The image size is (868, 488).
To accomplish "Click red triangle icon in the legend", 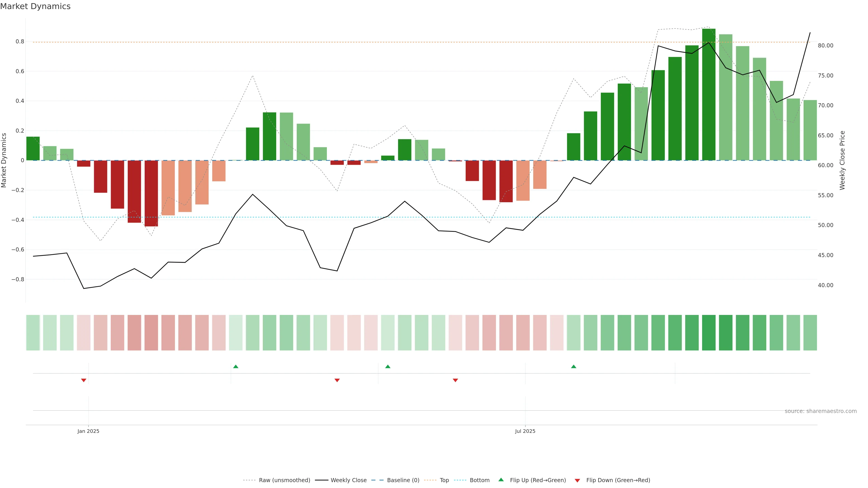I will click(x=577, y=481).
